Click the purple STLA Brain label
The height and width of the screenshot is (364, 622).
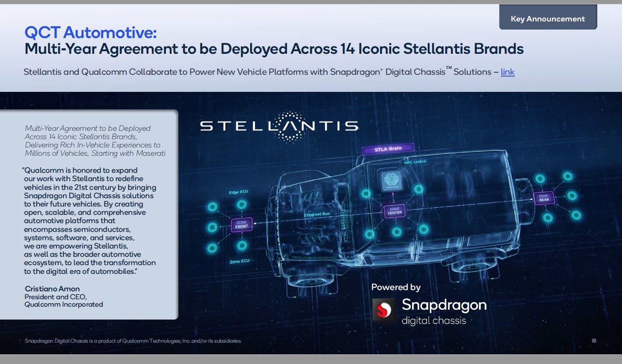[388, 149]
